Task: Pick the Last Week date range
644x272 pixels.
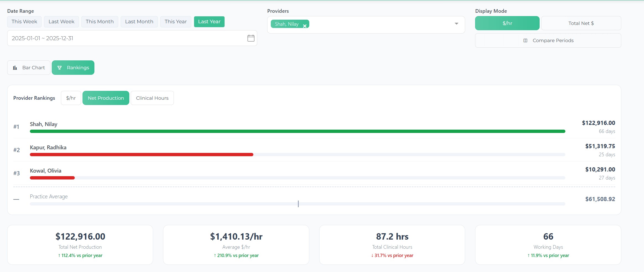Action: (x=61, y=22)
